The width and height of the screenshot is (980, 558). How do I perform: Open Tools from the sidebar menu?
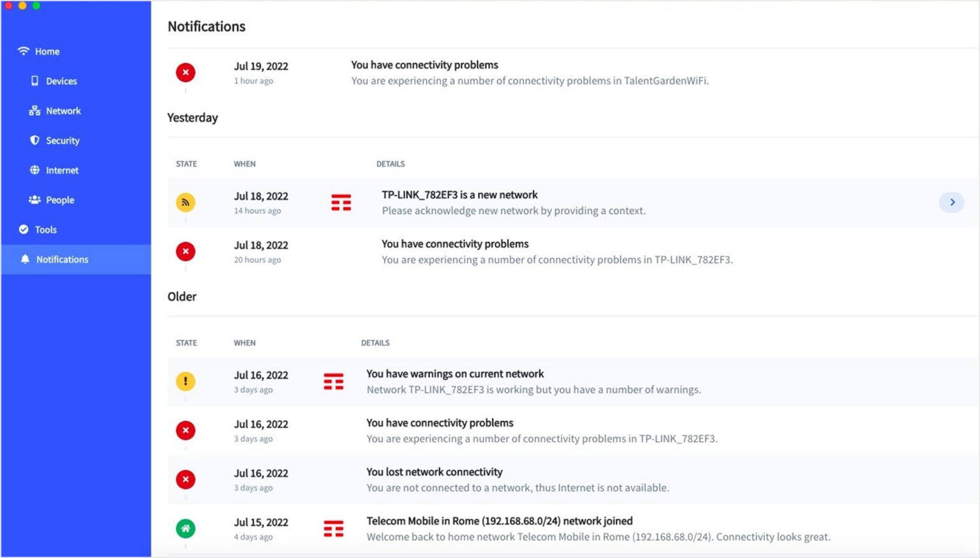45,229
